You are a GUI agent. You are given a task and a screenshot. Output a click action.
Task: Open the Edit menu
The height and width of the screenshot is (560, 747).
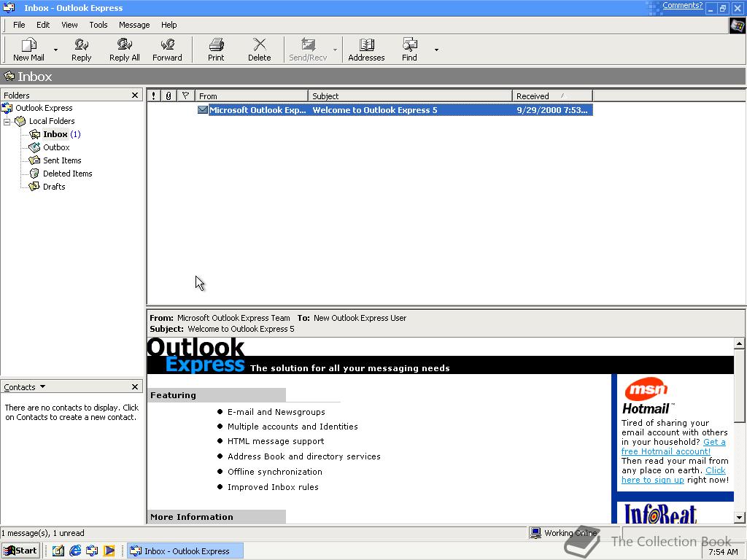pyautogui.click(x=43, y=25)
